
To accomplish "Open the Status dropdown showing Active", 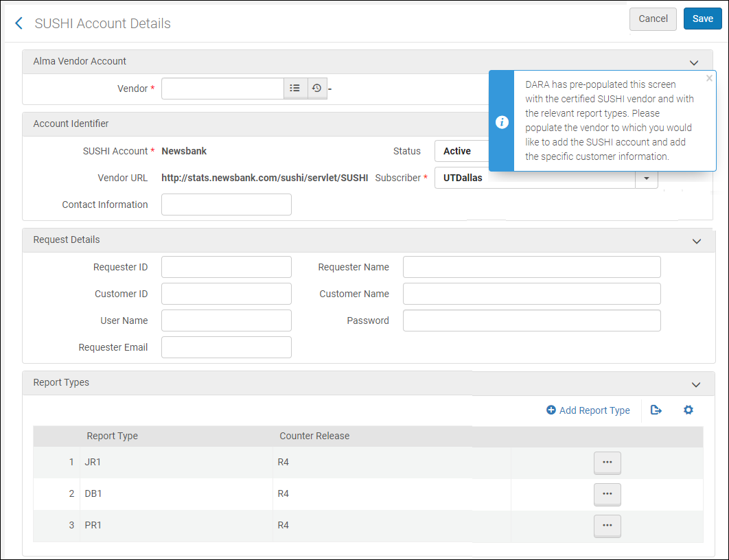I will point(462,151).
